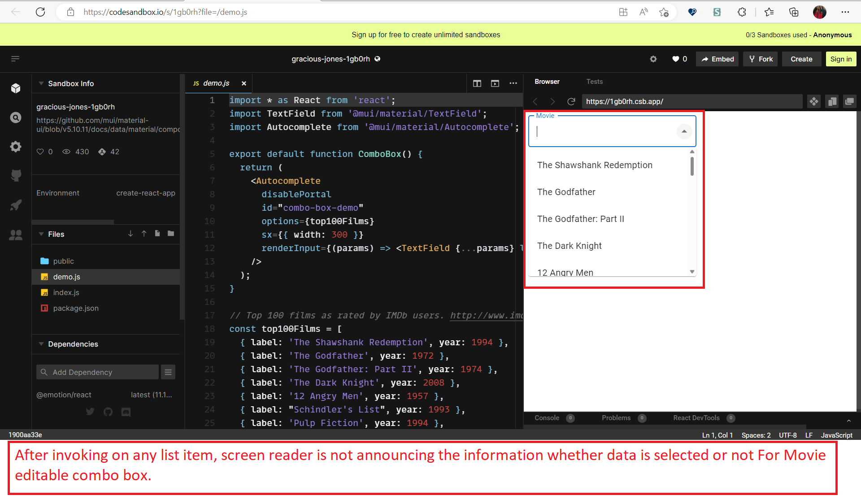Close the demo.js editor tab
The width and height of the screenshot is (861, 504).
(244, 83)
